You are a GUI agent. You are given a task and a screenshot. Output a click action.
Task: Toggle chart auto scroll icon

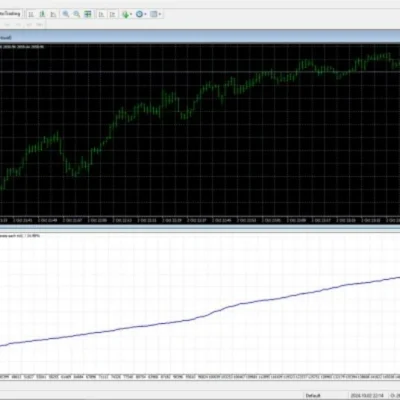point(101,14)
